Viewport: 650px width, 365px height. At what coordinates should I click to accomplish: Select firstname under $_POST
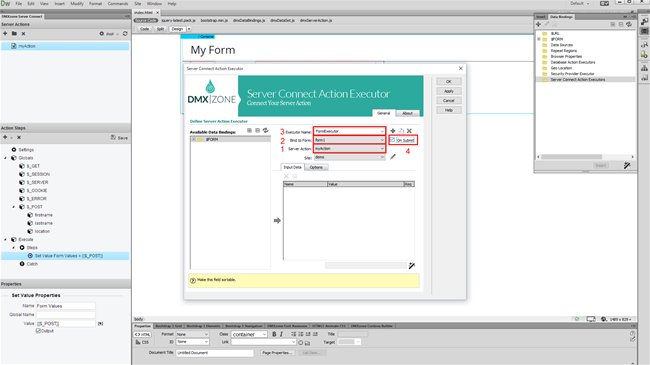tap(44, 215)
